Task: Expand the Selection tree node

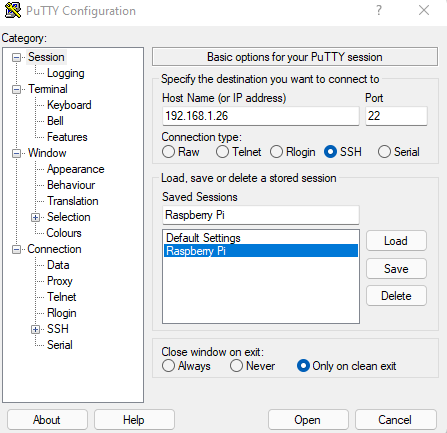Action: pyautogui.click(x=35, y=217)
